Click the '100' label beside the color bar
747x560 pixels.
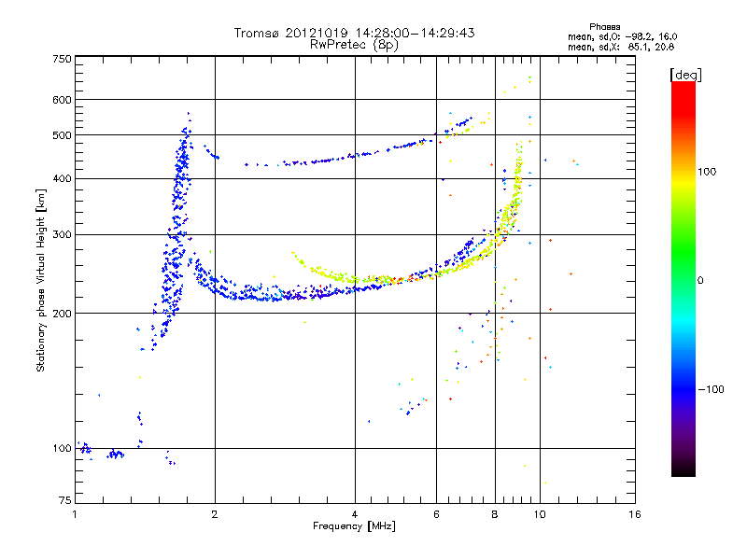(707, 172)
